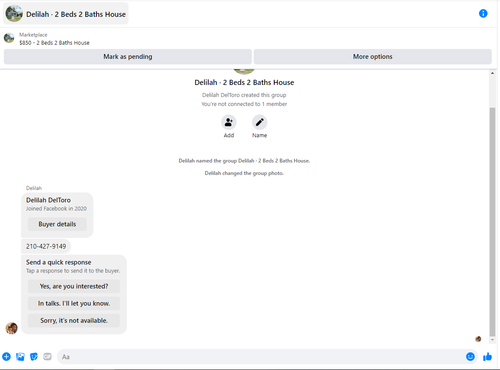500x370 pixels.
Task: Send a thumbs-up like
Action: point(487,357)
